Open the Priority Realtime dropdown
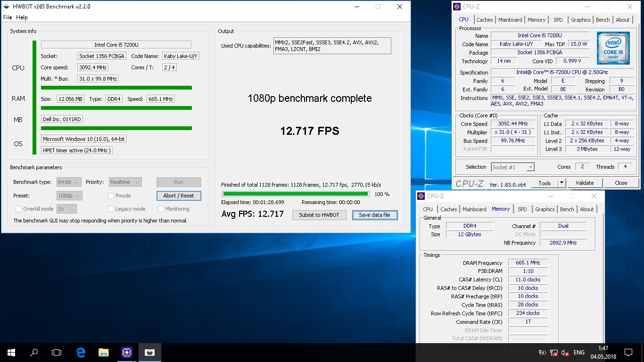This screenshot has width=644, height=362. pos(125,182)
